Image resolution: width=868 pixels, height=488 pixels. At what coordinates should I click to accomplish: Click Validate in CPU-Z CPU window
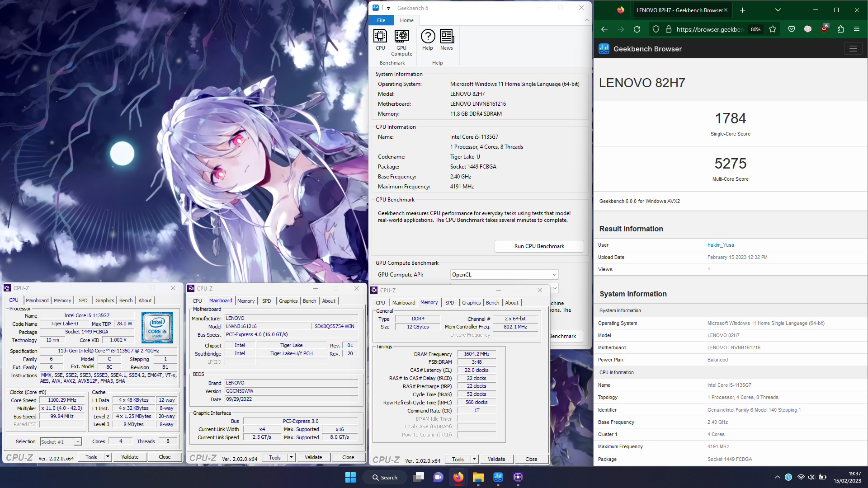[x=130, y=457]
